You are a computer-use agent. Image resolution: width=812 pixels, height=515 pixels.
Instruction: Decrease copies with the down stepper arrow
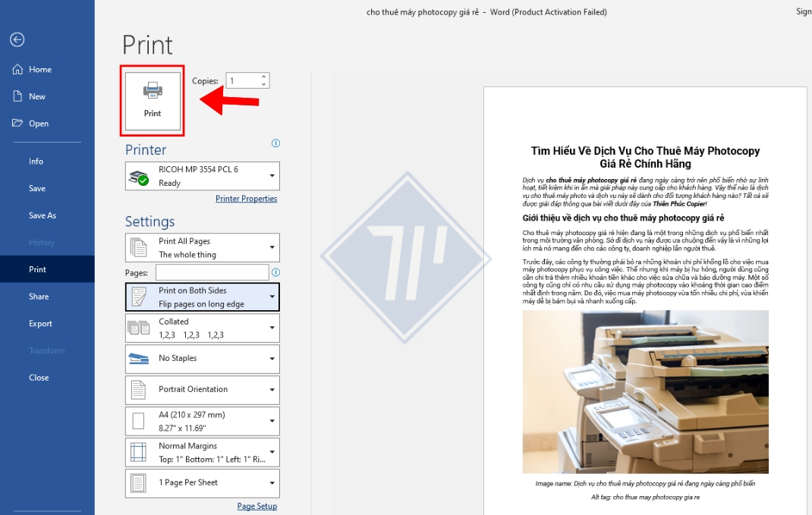point(263,84)
